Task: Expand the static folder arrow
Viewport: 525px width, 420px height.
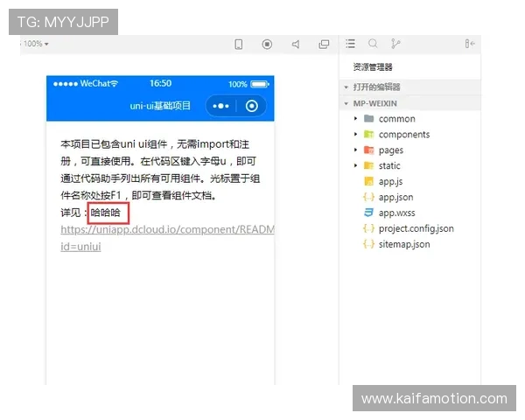Action: [x=355, y=165]
